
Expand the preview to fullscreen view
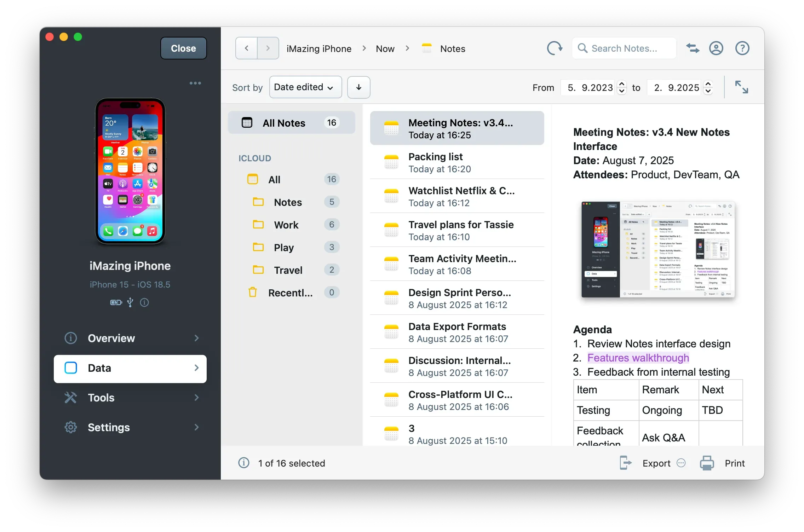[742, 87]
